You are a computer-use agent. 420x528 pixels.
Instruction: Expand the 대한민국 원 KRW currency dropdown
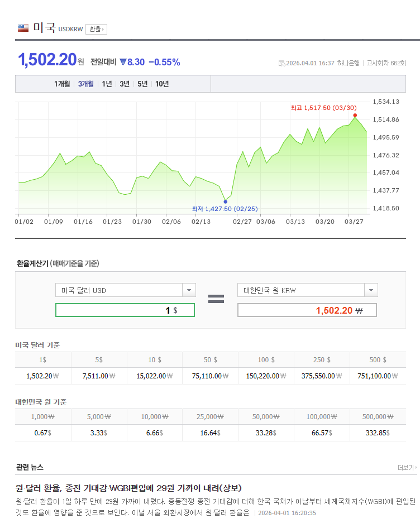[371, 290]
